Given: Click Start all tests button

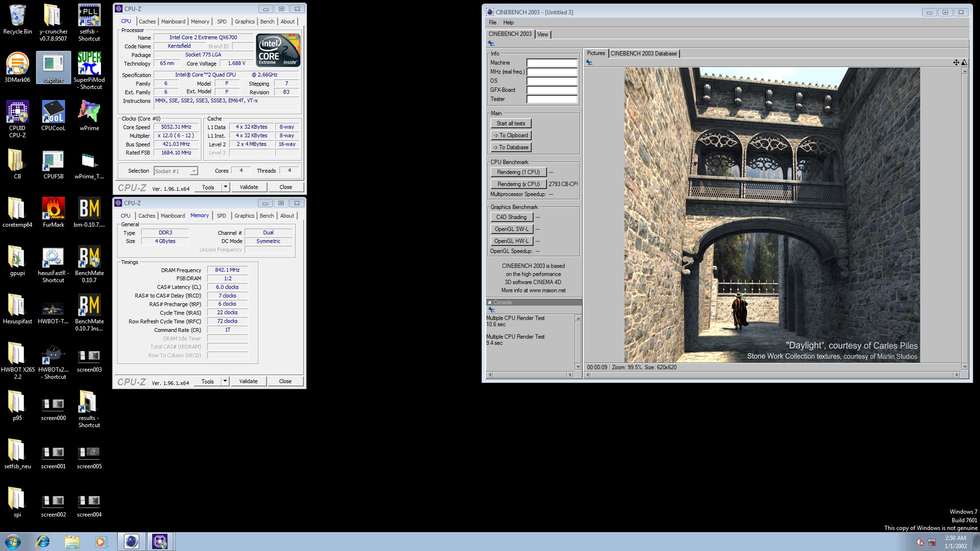Looking at the screenshot, I should pyautogui.click(x=511, y=123).
